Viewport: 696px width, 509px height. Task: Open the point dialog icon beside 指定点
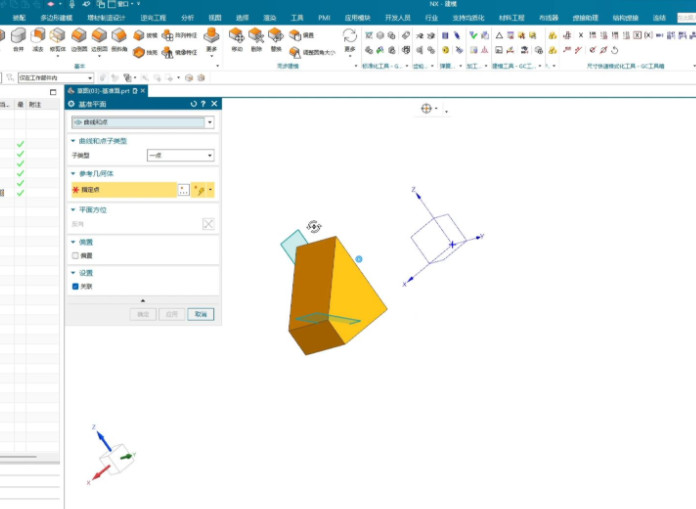184,190
